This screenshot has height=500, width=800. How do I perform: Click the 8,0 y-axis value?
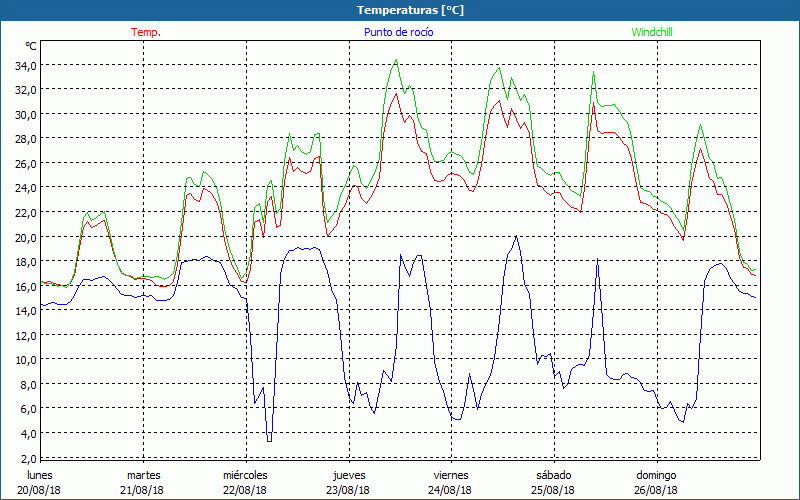(x=28, y=385)
